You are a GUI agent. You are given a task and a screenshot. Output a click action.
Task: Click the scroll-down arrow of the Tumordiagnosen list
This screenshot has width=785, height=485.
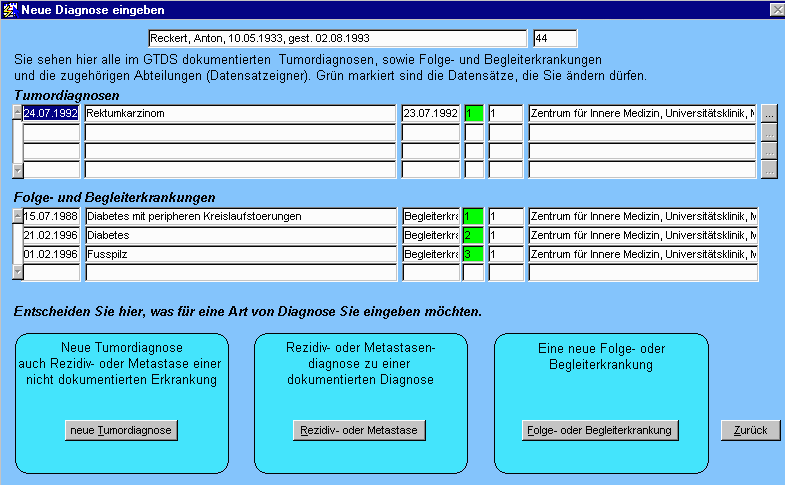click(x=16, y=170)
